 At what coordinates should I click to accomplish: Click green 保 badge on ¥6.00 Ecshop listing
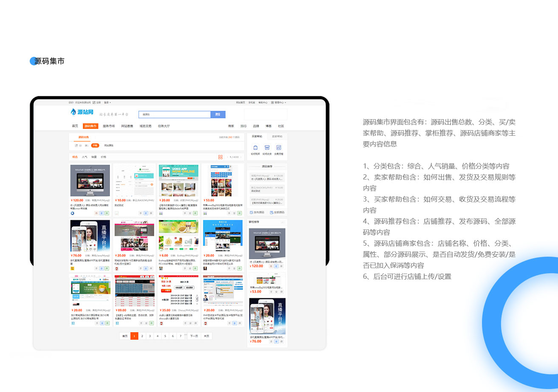click(x=195, y=269)
